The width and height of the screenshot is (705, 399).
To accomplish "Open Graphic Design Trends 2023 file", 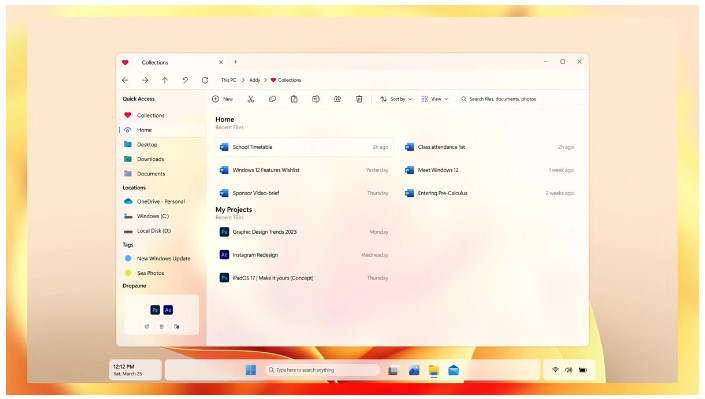I will [x=304, y=232].
